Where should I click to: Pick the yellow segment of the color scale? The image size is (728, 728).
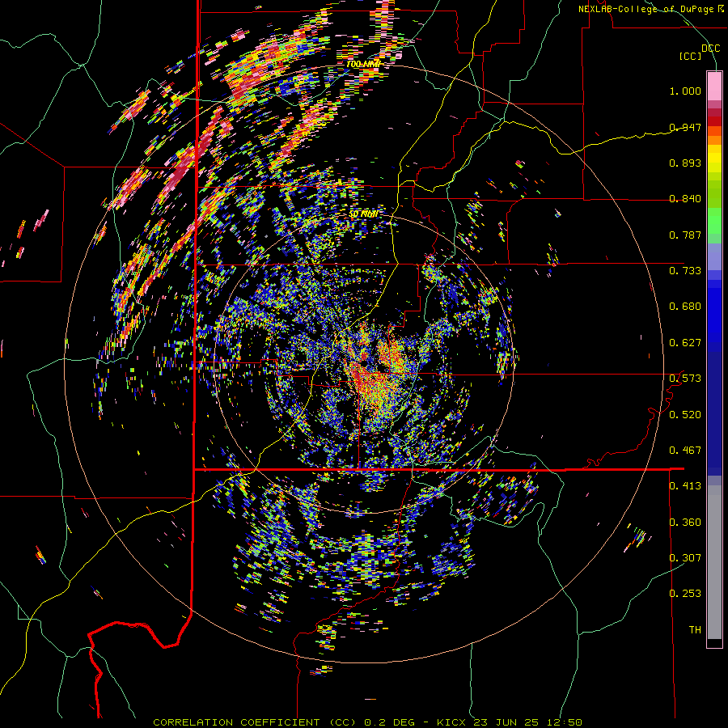714,159
